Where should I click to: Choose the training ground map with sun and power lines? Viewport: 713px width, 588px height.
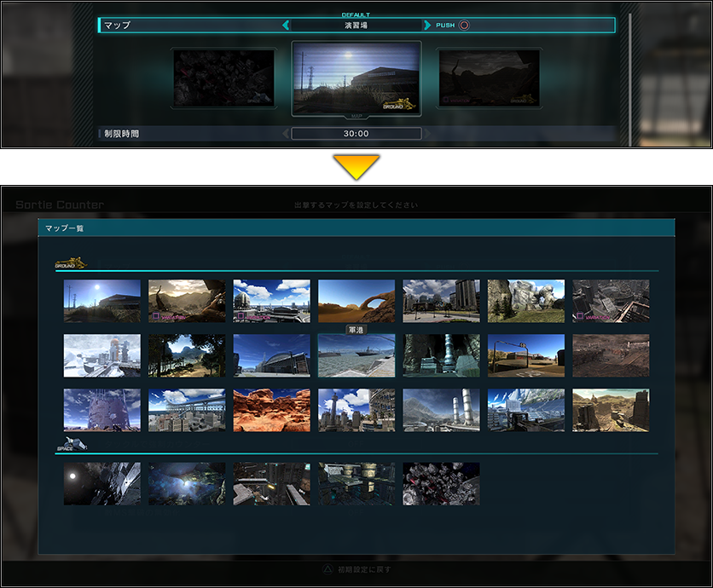click(x=102, y=301)
